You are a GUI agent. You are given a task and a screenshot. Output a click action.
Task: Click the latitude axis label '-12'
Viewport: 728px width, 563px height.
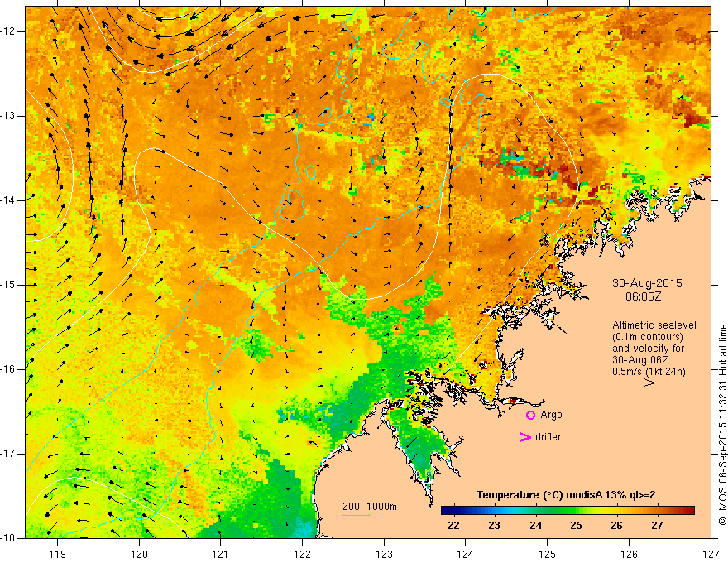(9, 31)
